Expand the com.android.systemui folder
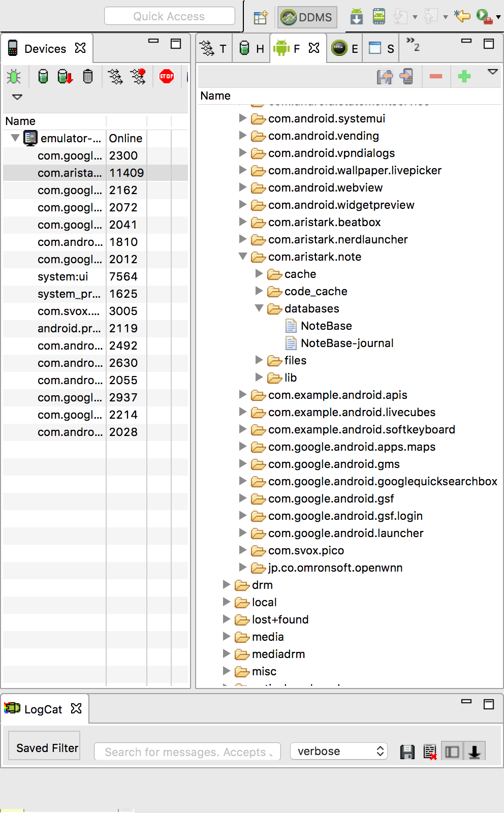This screenshot has height=813, width=504. 243,118
